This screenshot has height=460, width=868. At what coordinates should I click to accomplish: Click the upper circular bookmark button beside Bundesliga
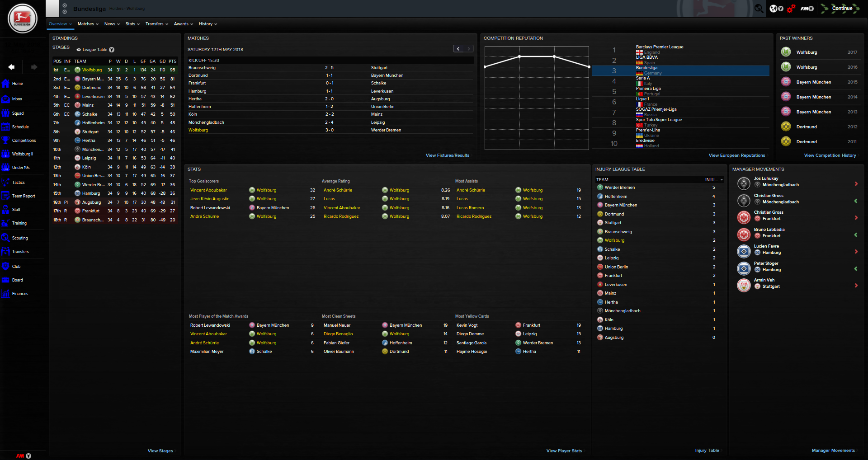click(x=65, y=5)
